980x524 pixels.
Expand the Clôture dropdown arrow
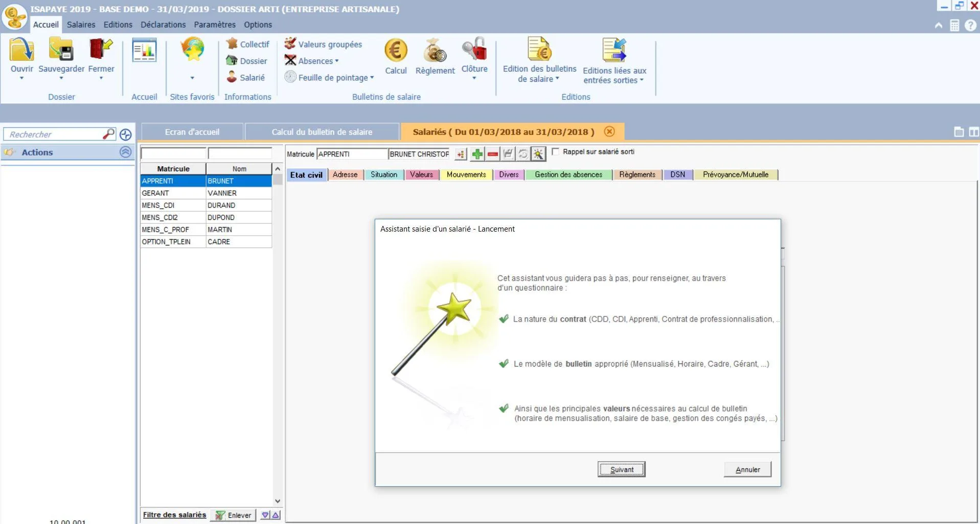(x=474, y=78)
